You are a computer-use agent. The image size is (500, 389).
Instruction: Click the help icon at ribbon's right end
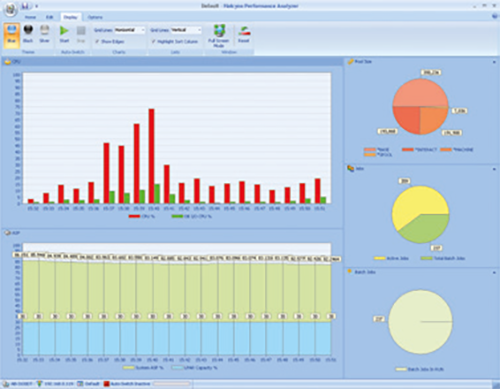(x=495, y=17)
